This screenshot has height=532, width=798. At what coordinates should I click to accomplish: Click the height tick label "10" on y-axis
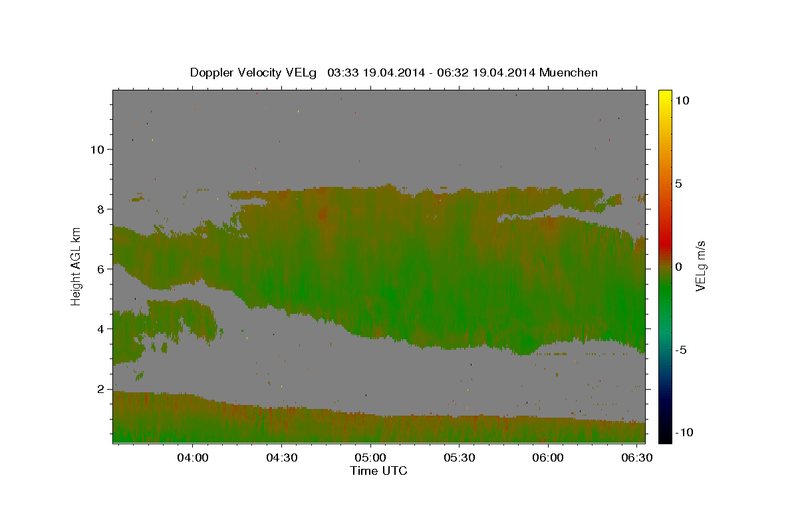click(97, 149)
